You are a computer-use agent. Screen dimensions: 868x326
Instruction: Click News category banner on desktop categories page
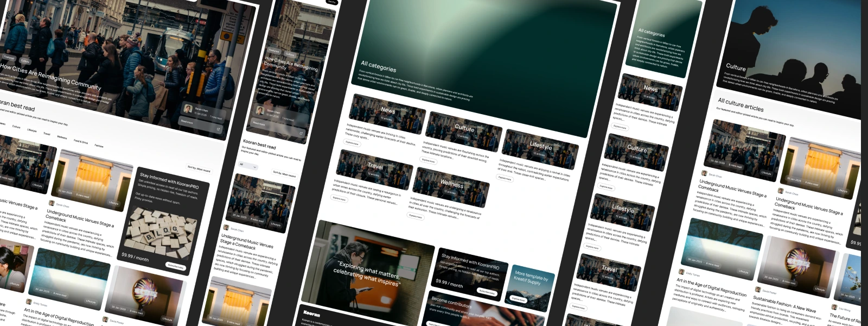point(387,114)
